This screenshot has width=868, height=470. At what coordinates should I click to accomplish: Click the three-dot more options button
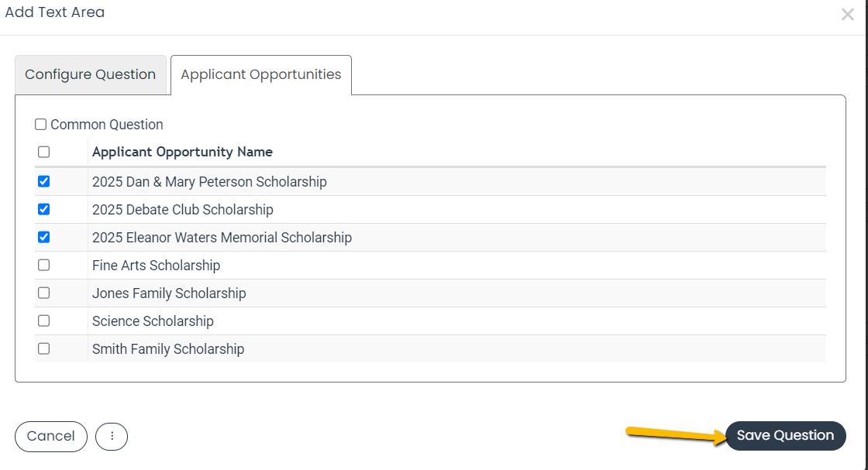112,436
